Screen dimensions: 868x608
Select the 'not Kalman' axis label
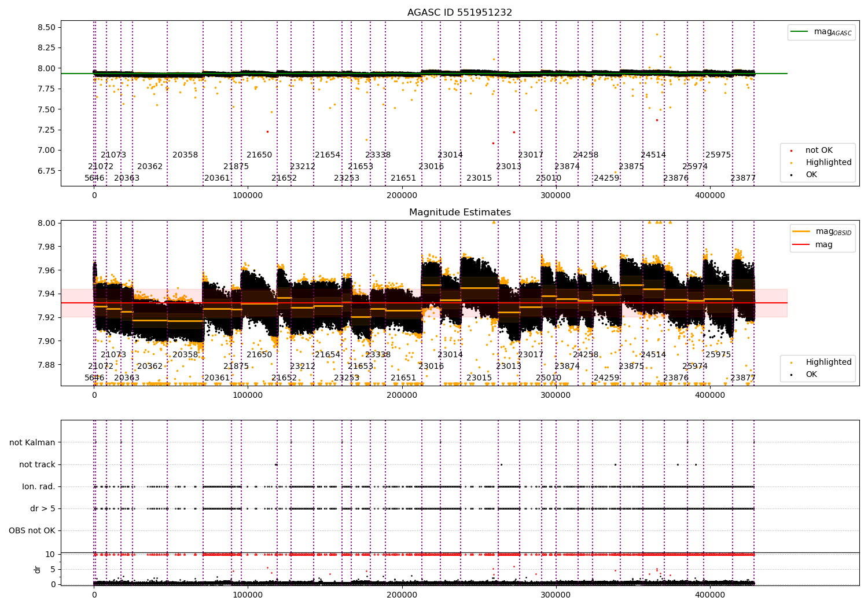32,442
